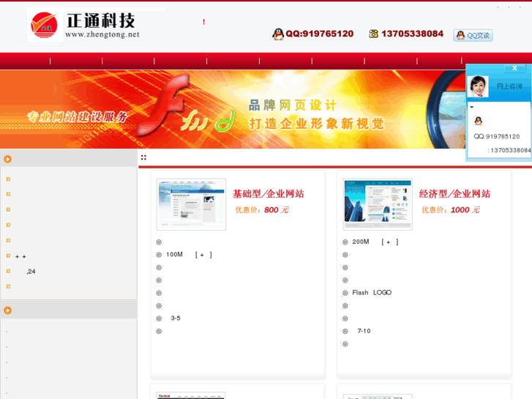The height and width of the screenshot is (399, 532).
Task: Click the penguin icon above the floating panel's QQ number
Action: click(x=478, y=121)
